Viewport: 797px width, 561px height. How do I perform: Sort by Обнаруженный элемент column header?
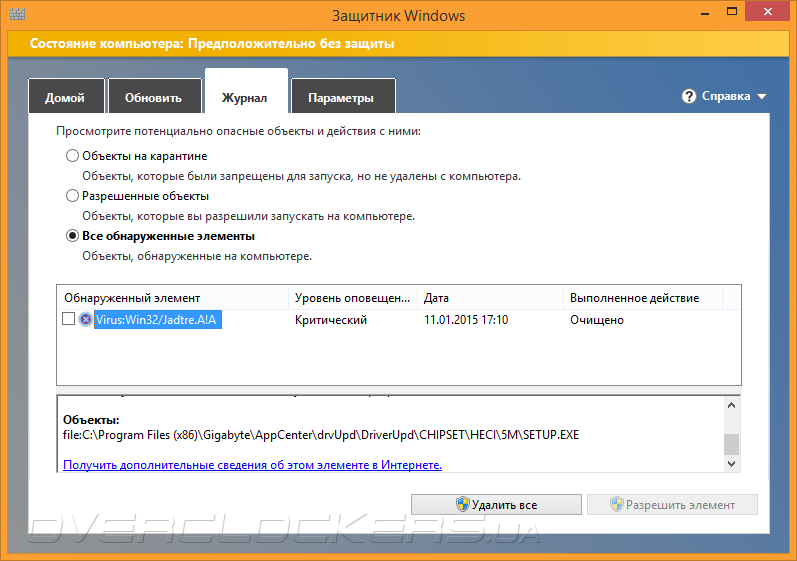(172, 298)
